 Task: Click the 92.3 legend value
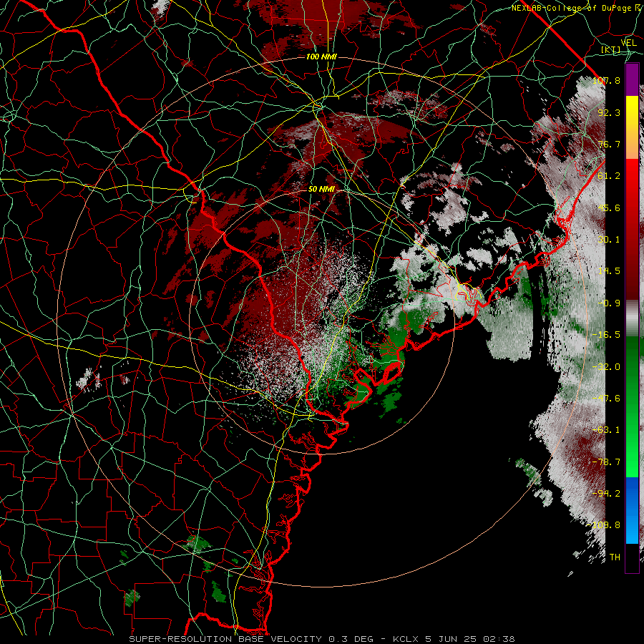pos(609,112)
